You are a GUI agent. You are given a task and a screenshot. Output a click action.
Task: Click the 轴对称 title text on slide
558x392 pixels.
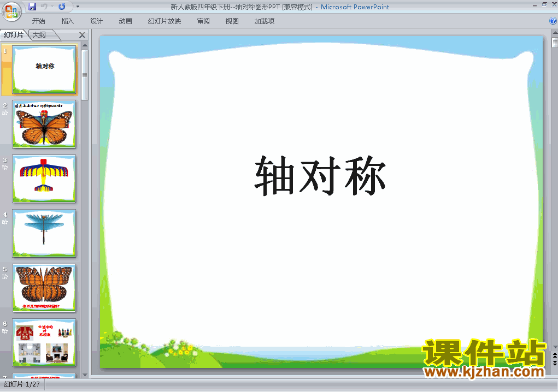click(320, 176)
